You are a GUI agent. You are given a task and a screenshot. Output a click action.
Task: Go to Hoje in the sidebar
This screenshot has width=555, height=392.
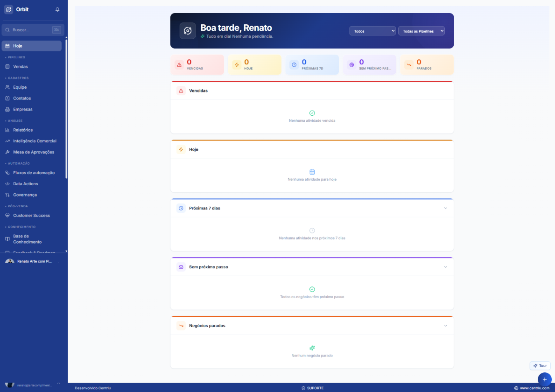pos(31,46)
